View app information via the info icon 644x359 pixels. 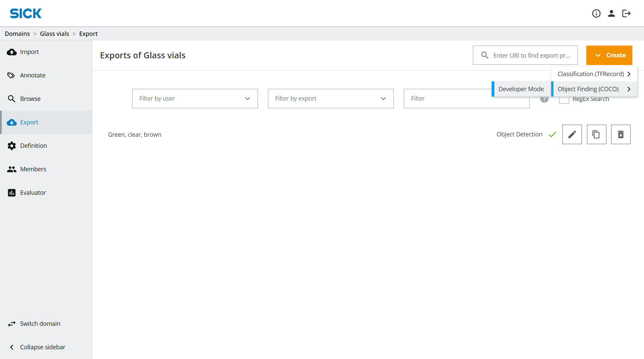(x=596, y=13)
